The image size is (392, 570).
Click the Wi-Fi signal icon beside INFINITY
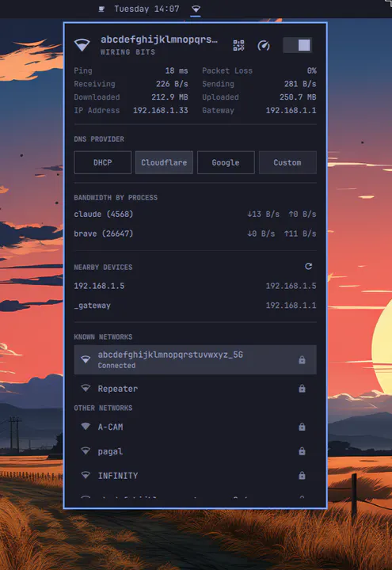pos(86,475)
